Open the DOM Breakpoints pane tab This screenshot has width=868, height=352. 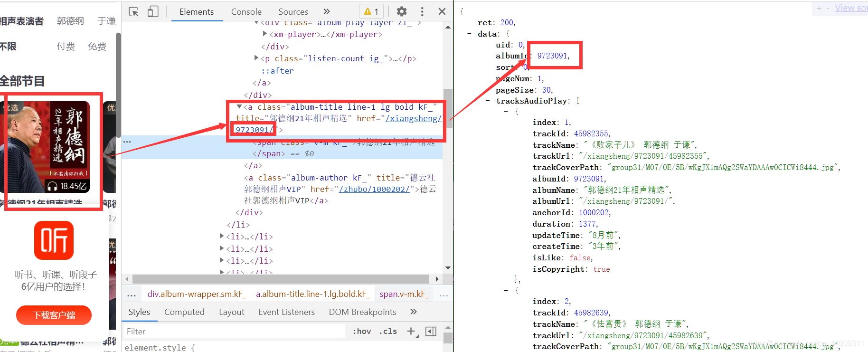[362, 312]
